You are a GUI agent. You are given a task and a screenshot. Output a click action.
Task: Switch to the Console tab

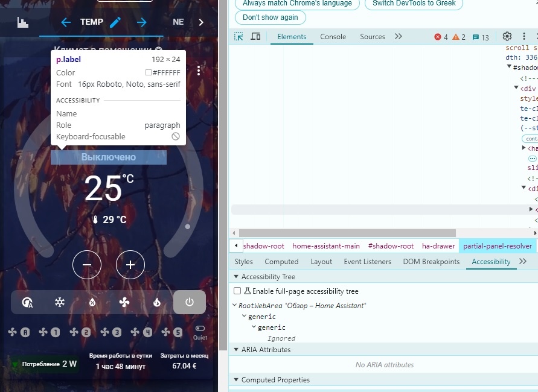[x=333, y=36]
